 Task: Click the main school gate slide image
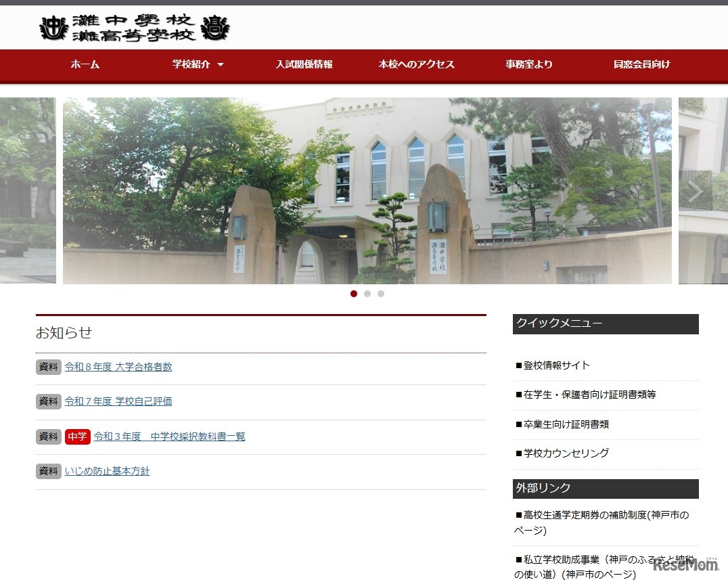tap(367, 190)
